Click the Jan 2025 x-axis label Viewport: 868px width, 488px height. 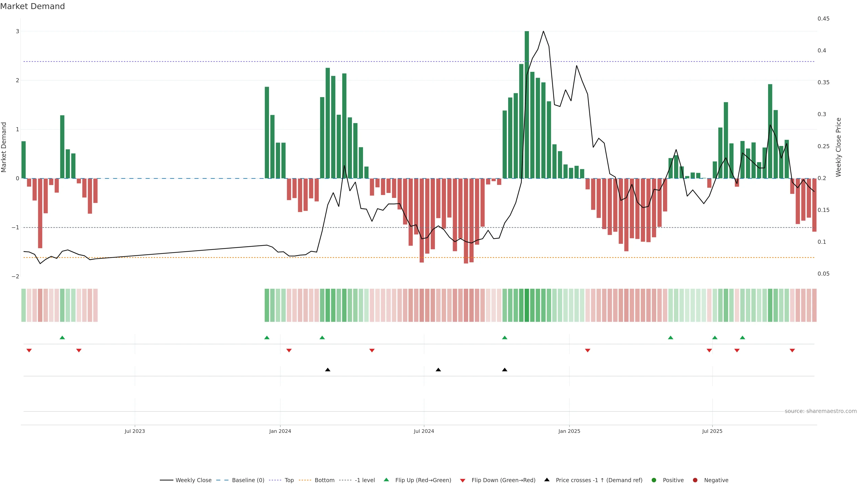[569, 431]
